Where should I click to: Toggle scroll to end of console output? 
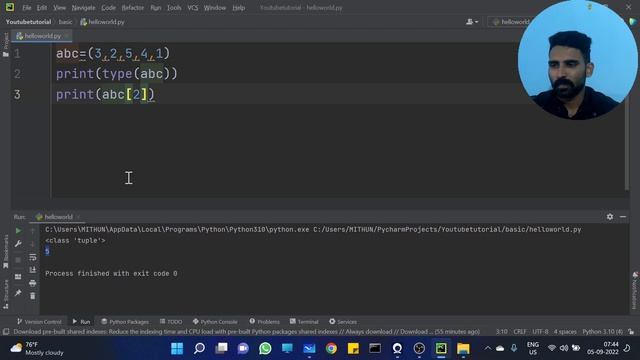pos(33,270)
